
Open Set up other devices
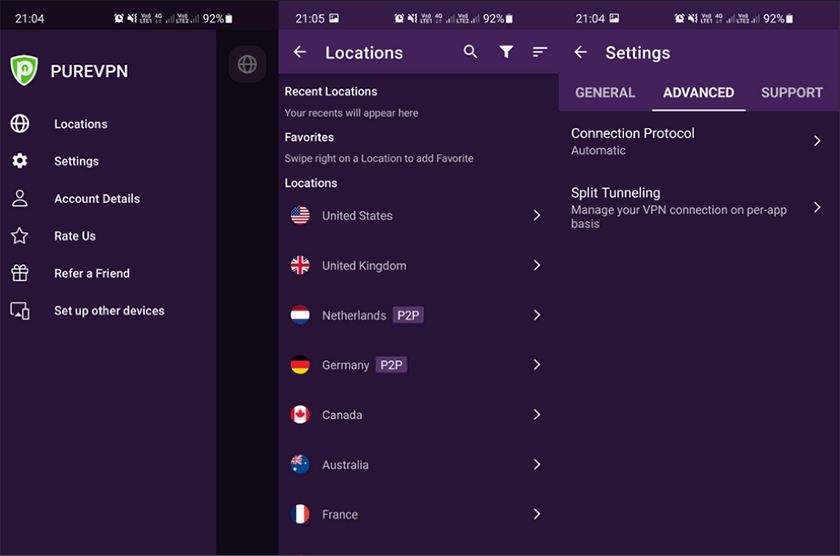tap(109, 311)
